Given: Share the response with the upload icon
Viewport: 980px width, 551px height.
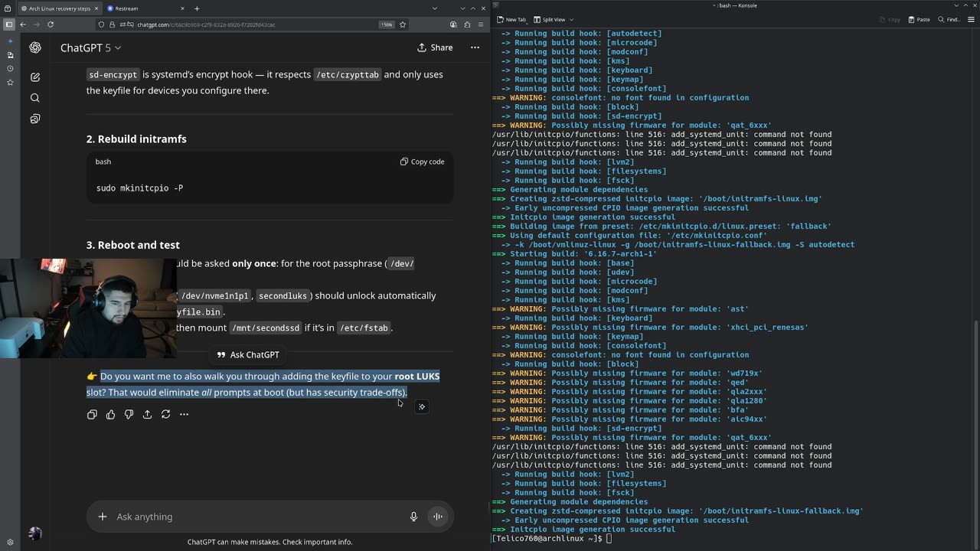Looking at the screenshot, I should coord(147,414).
